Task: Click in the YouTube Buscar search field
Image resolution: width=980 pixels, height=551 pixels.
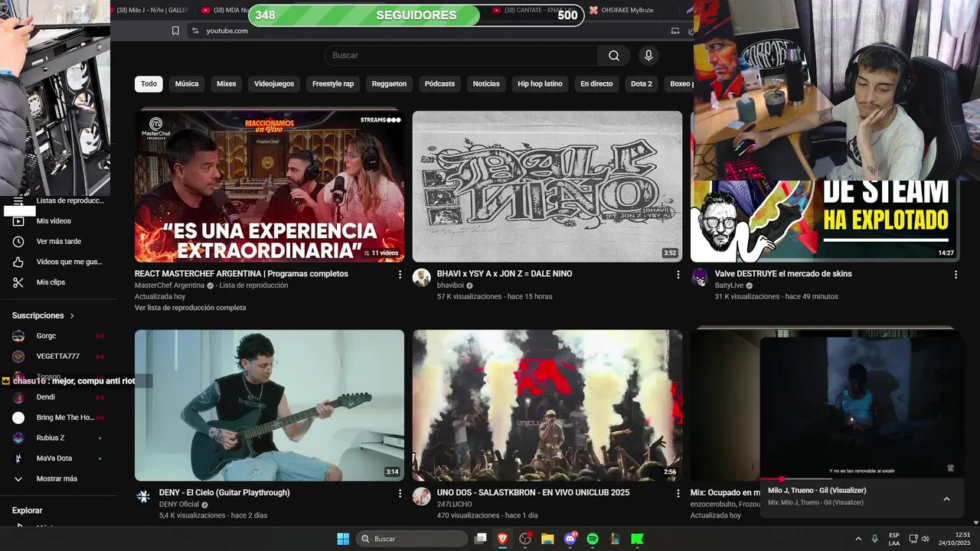Action: pos(461,55)
